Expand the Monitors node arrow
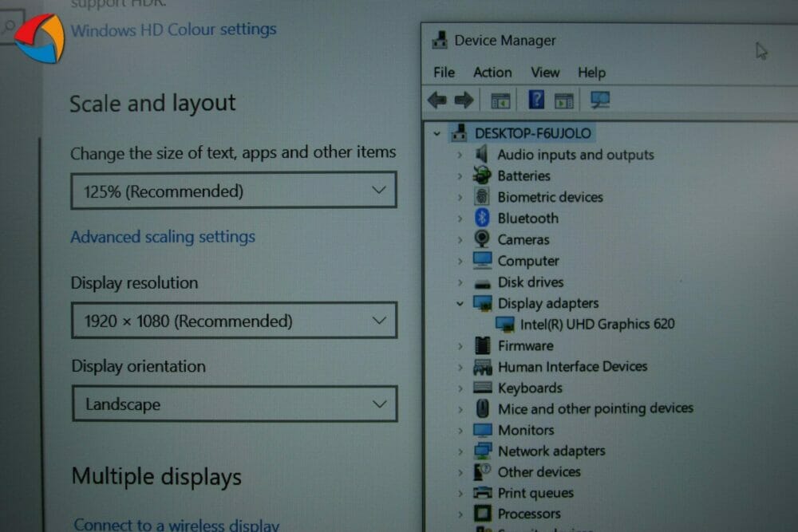 coord(460,431)
